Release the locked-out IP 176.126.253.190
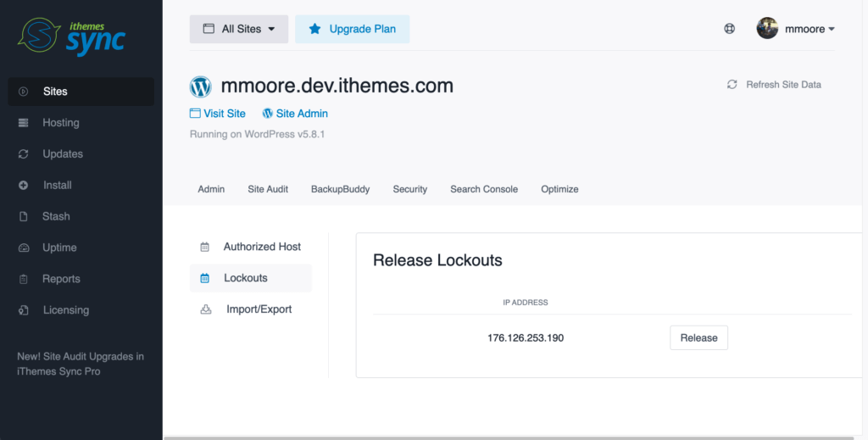Screen dimensions: 868x440 pyautogui.click(x=698, y=337)
